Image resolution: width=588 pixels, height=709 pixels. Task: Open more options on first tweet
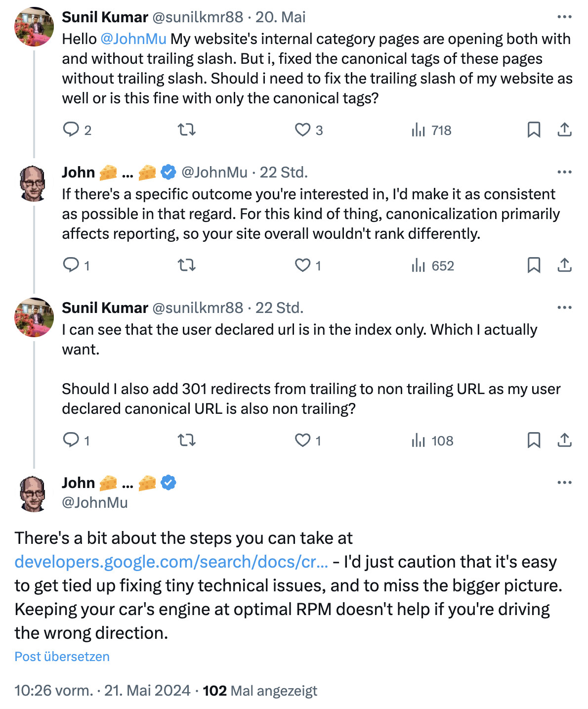click(x=564, y=17)
